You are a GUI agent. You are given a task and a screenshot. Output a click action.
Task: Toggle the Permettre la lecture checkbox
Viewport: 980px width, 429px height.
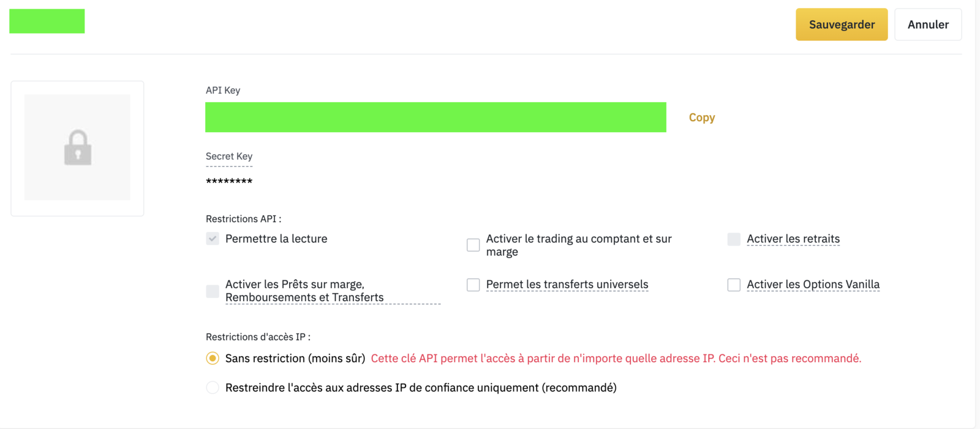coord(213,239)
